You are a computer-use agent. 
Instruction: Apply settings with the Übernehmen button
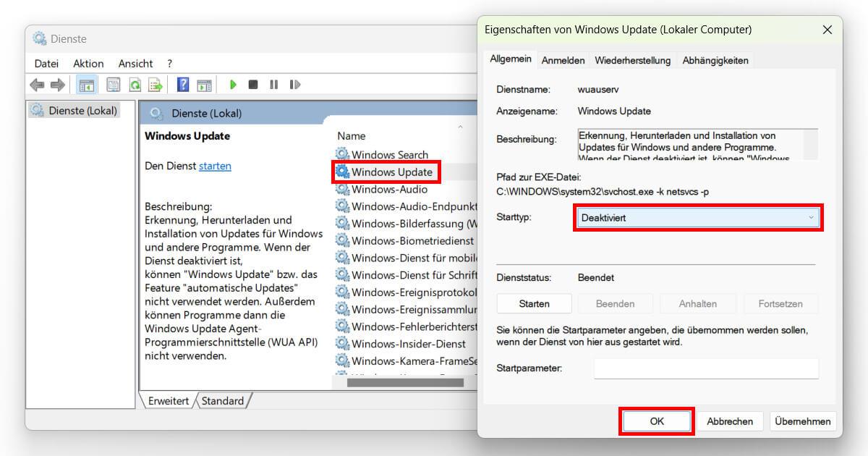(803, 421)
